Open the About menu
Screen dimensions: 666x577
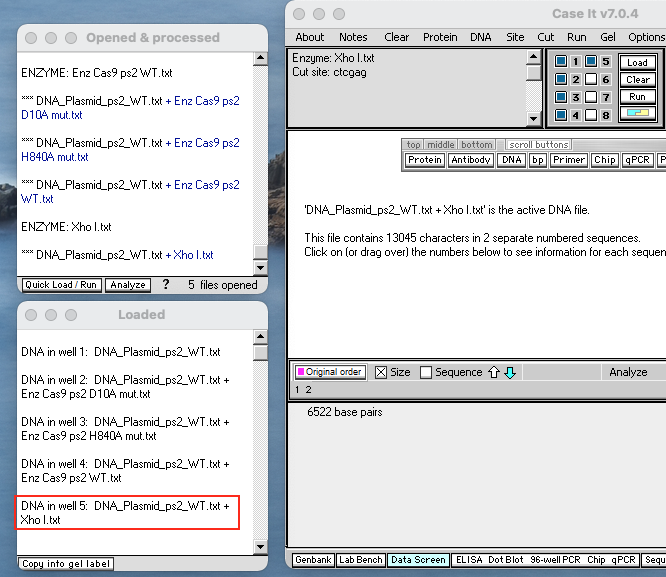[310, 37]
